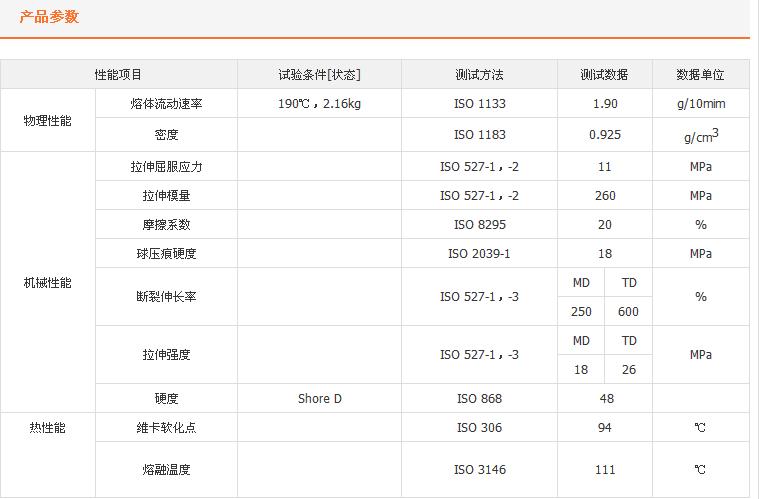
Task: Select the ISO 1133 test method cell
Action: click(x=479, y=104)
